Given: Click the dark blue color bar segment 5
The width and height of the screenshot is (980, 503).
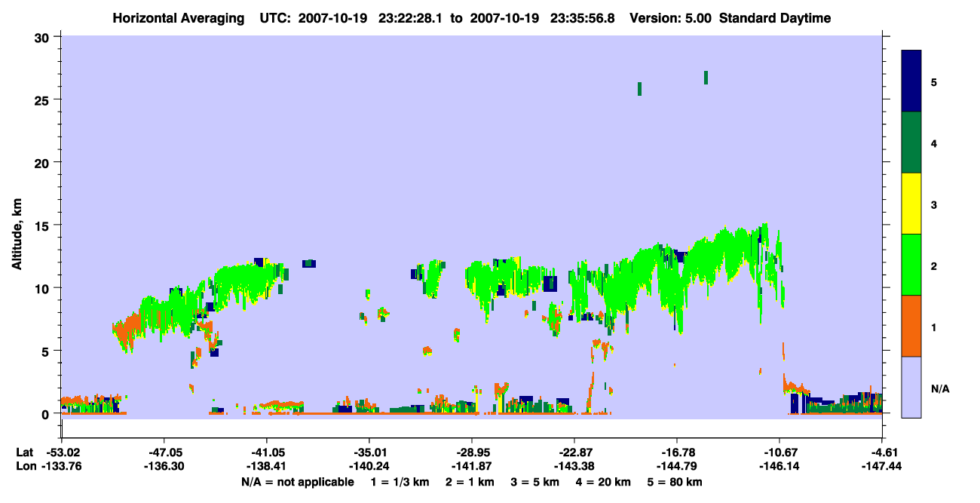Looking at the screenshot, I should (x=911, y=81).
